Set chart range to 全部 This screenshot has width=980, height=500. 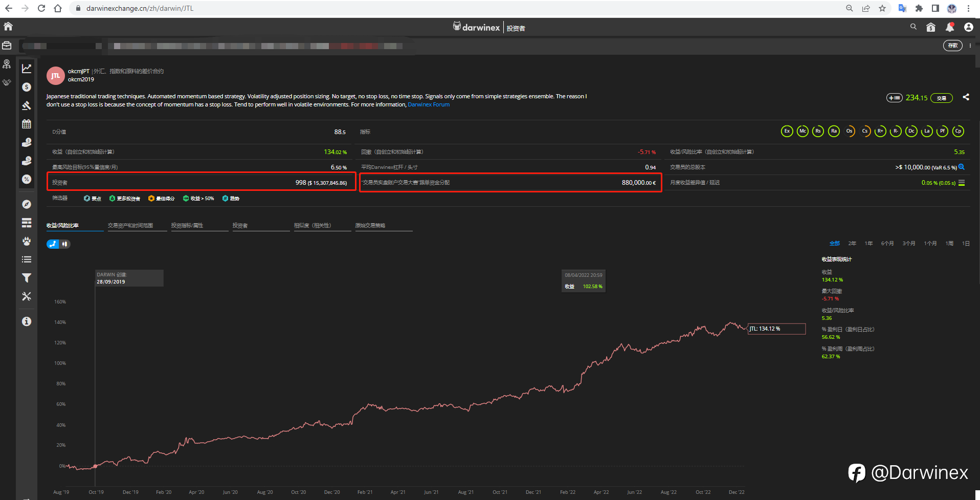click(x=835, y=244)
